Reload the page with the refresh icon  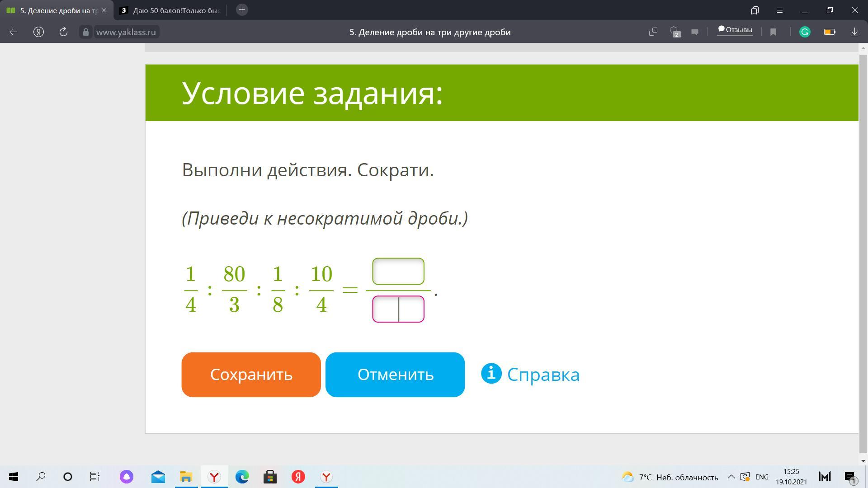point(63,32)
